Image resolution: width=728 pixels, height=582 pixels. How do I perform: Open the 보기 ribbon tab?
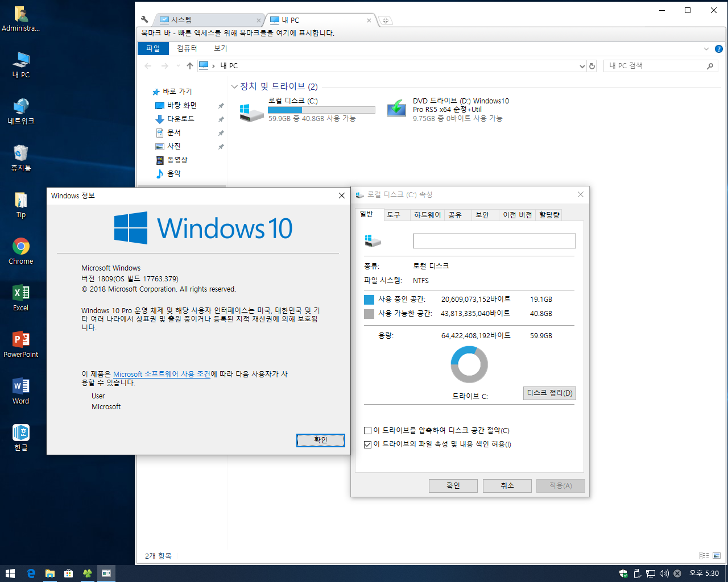click(x=221, y=48)
